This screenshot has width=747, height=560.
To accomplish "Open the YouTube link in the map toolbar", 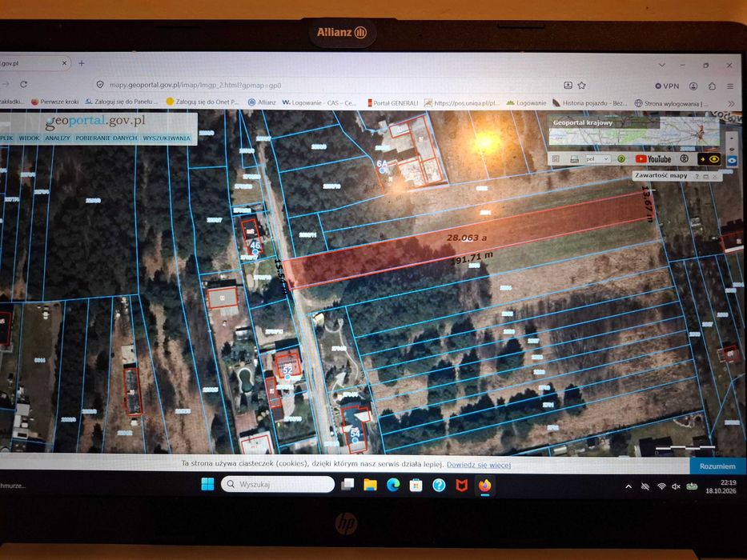I will (x=653, y=159).
